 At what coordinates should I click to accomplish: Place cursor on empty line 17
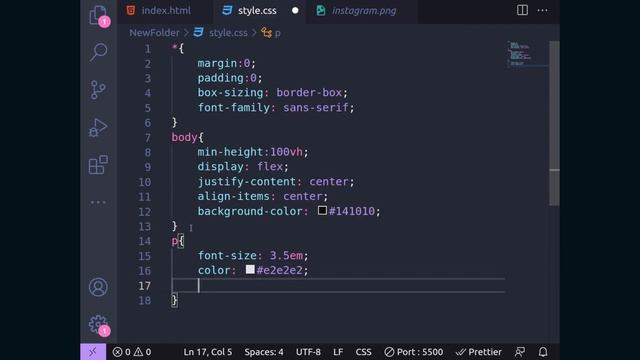[338, 286]
